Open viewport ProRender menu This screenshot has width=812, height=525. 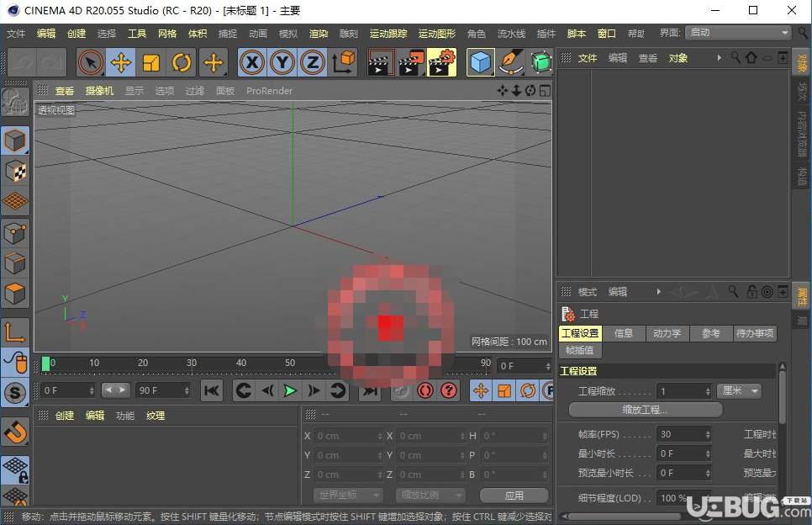(269, 91)
